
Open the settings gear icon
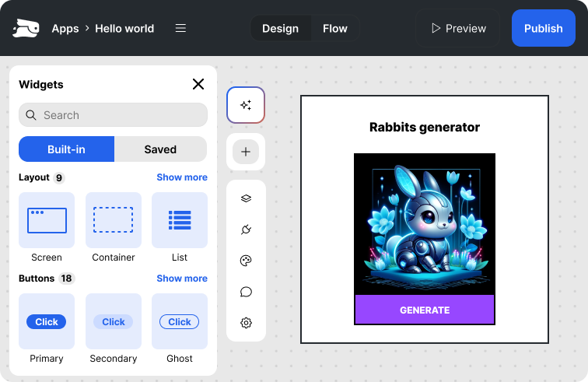(x=246, y=323)
